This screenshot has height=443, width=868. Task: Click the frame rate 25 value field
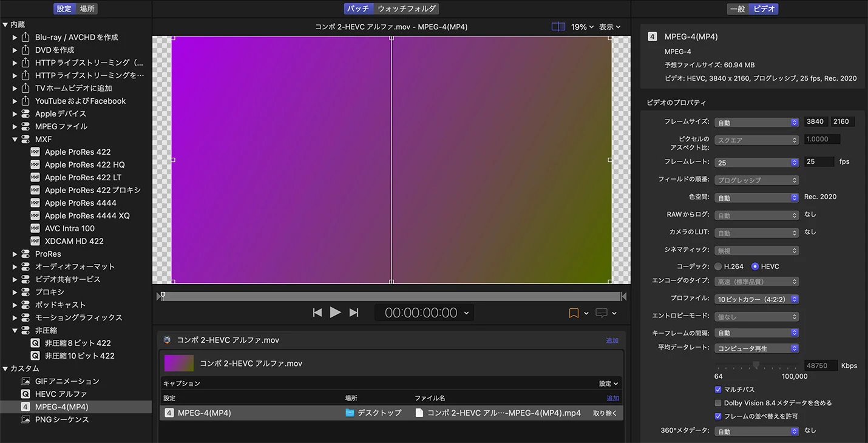819,162
